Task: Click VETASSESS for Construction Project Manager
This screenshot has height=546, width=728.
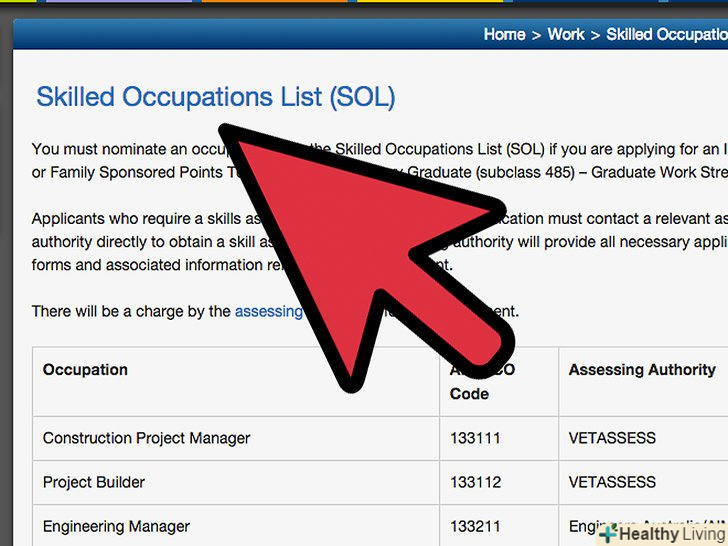Action: click(x=612, y=438)
